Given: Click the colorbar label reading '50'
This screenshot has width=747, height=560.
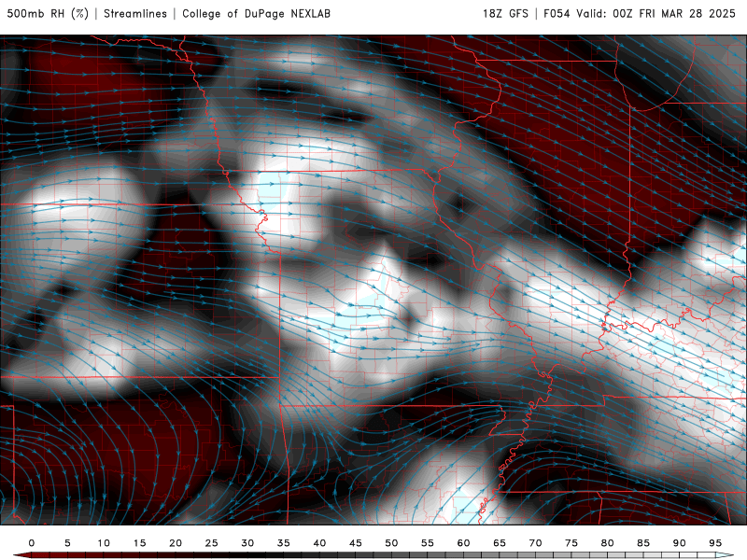Looking at the screenshot, I should point(391,543).
